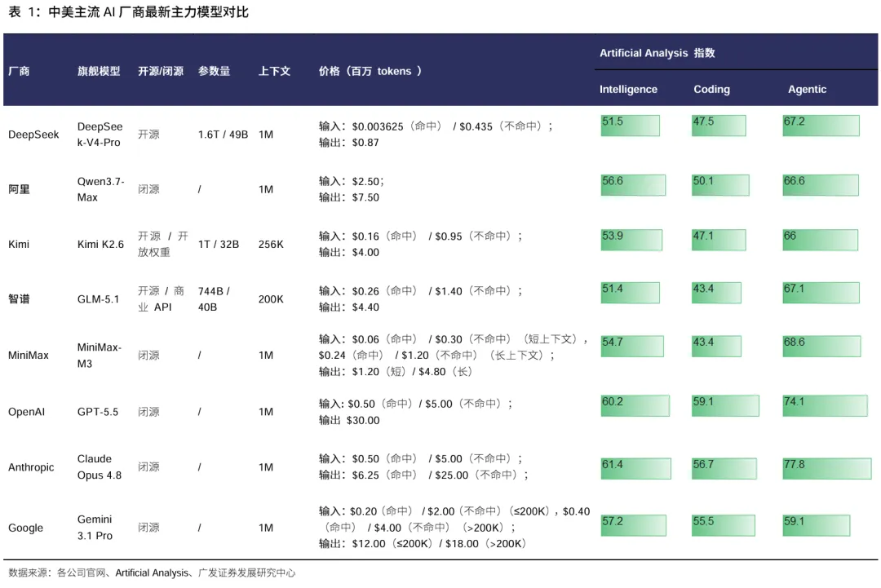Click the 'GLM-5.1' model cell

98,298
